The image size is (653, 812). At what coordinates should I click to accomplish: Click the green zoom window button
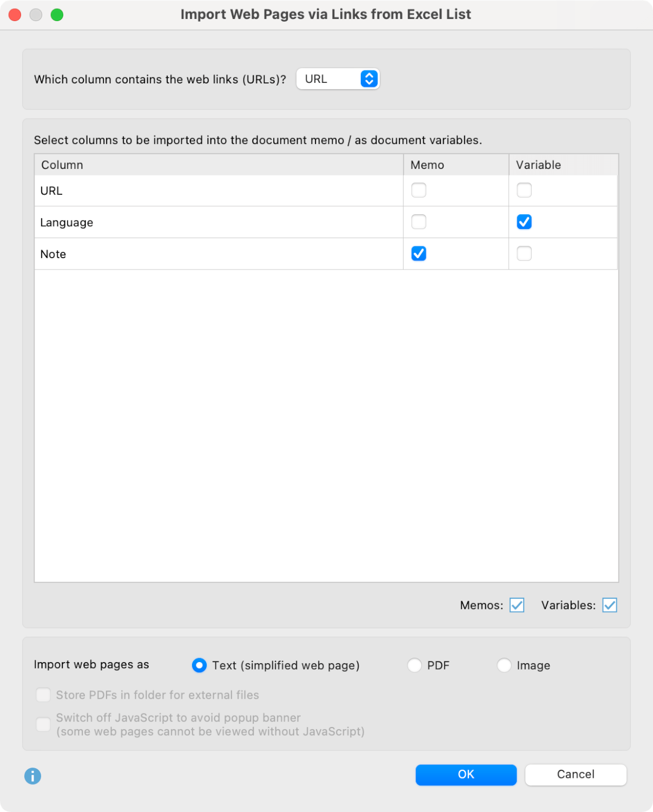coord(57,15)
